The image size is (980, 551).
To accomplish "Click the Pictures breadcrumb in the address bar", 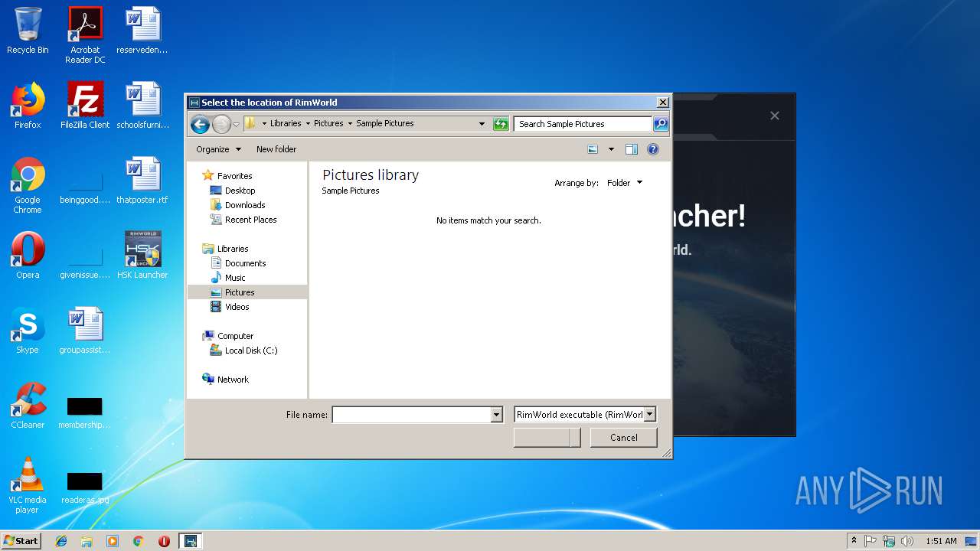I will [x=328, y=123].
